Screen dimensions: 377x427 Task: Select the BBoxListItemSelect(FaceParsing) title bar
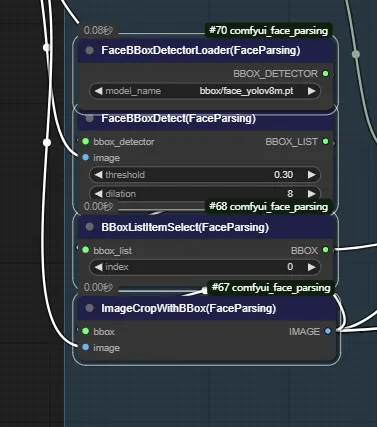click(206, 227)
